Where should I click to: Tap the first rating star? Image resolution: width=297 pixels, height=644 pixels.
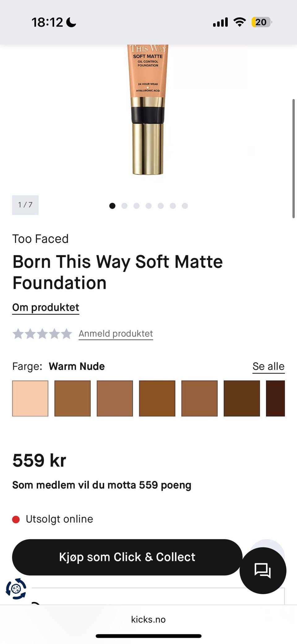point(18,334)
